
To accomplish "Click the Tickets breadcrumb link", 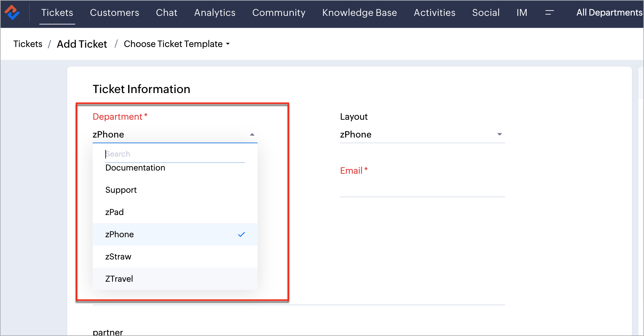I will (28, 44).
